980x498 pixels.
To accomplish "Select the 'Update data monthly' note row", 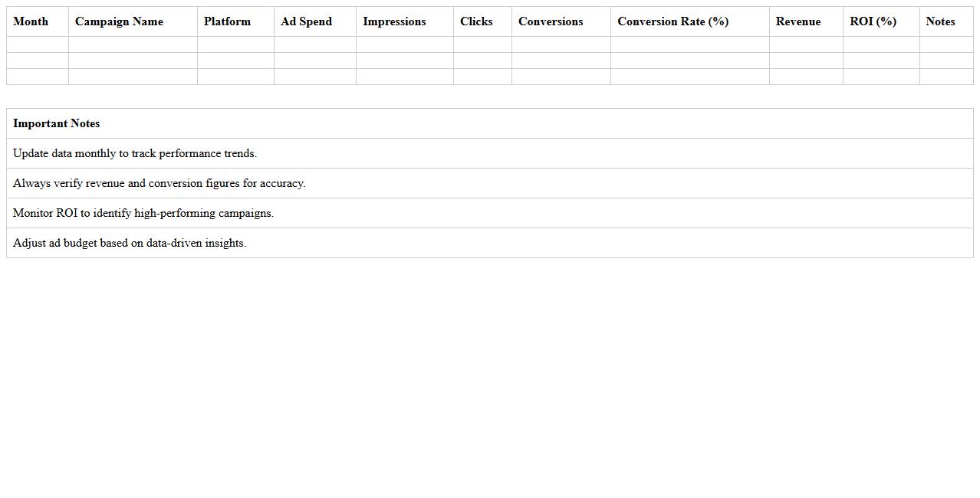I will point(135,153).
